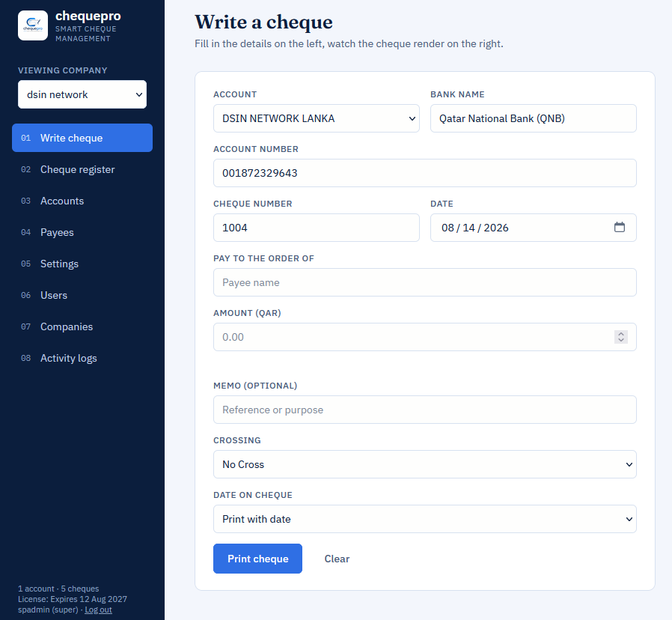Focus the Amount (QAR) field

click(425, 337)
